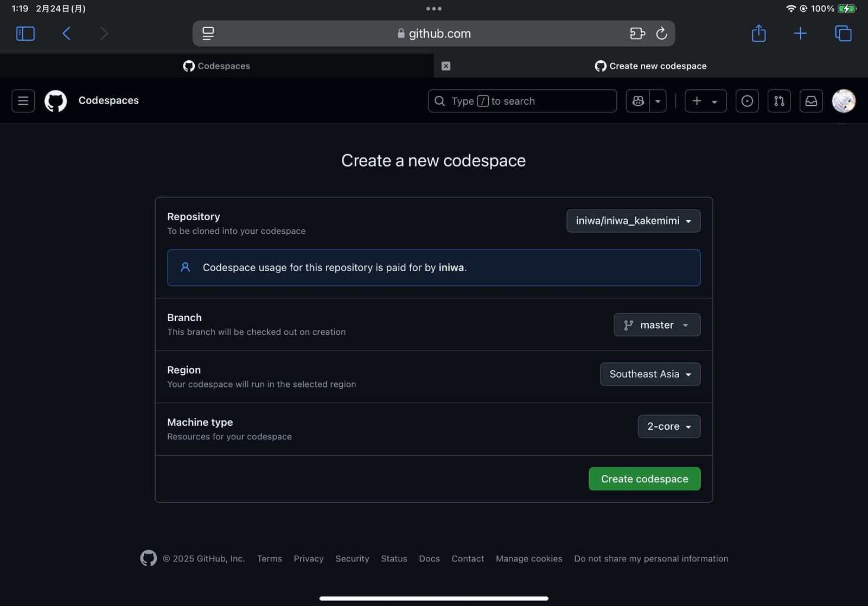Click the plus icon to create new
868x606 pixels.
697,101
